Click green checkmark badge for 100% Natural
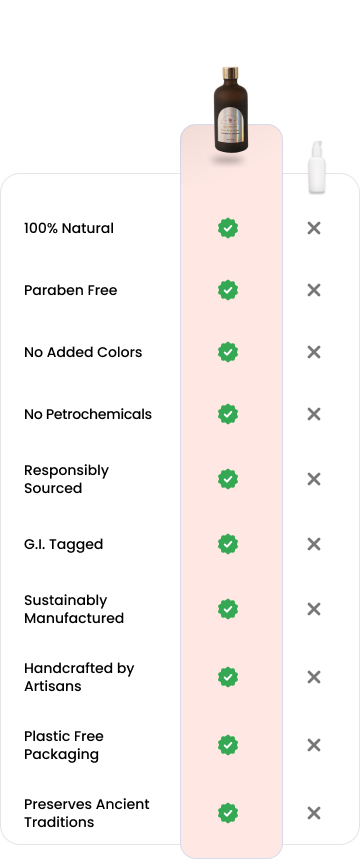The height and width of the screenshot is (859, 360). pos(228,228)
